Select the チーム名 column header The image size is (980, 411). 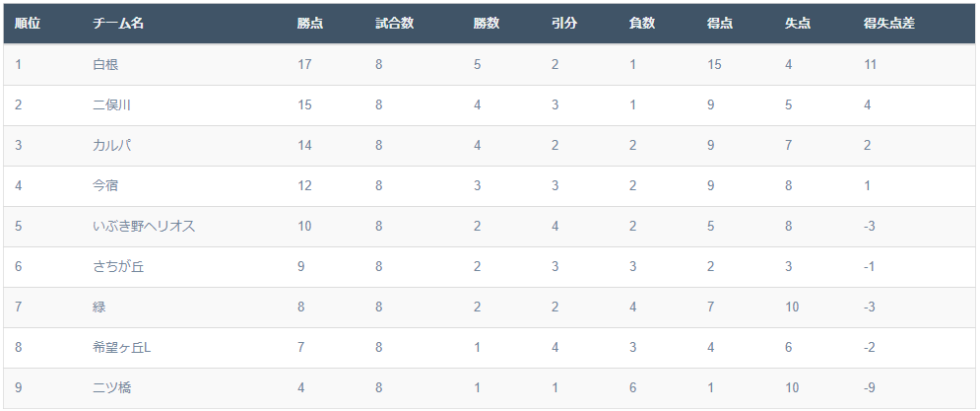pos(118,24)
